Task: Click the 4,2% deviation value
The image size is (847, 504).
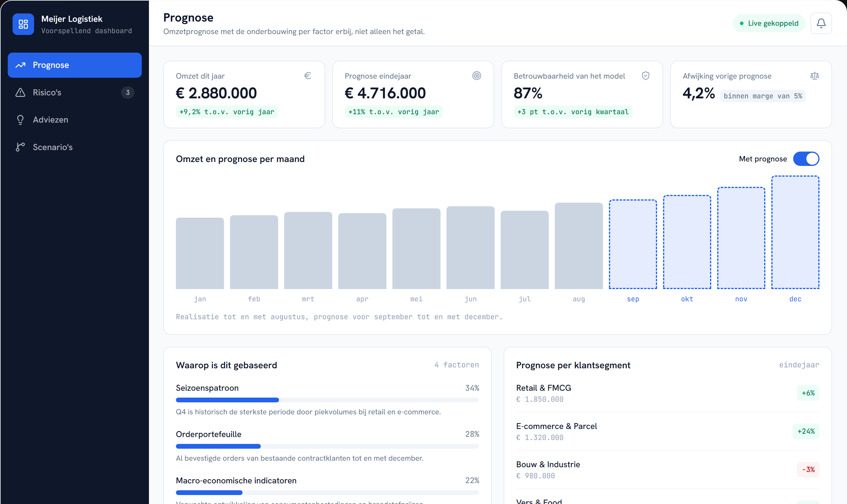Action: [x=699, y=93]
